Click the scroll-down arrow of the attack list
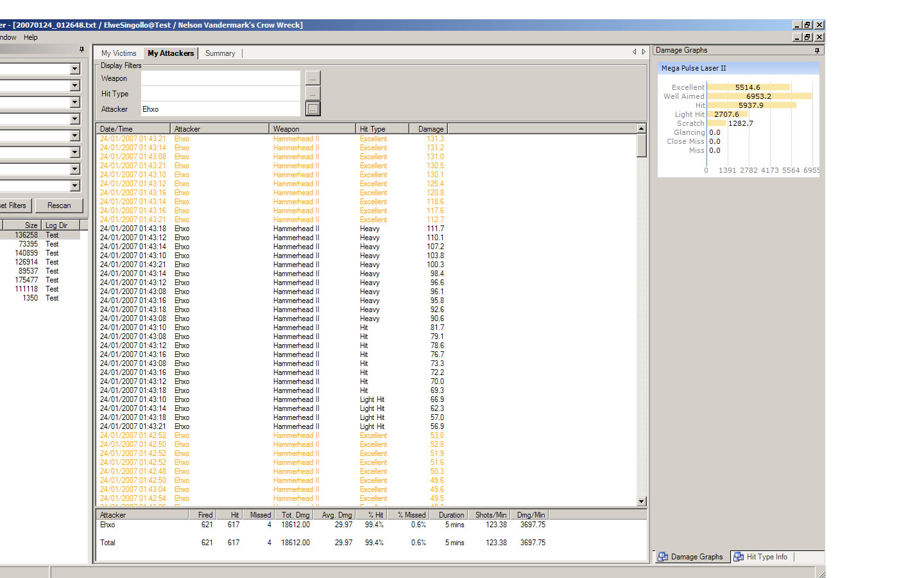924x578 pixels. click(x=641, y=501)
